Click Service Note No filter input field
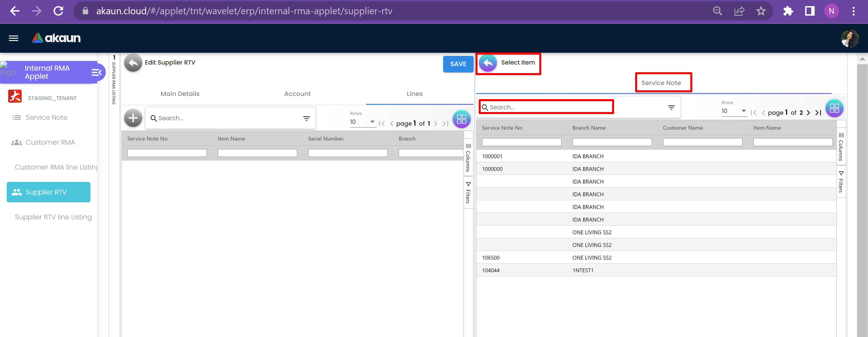The width and height of the screenshot is (868, 337). pos(521,142)
